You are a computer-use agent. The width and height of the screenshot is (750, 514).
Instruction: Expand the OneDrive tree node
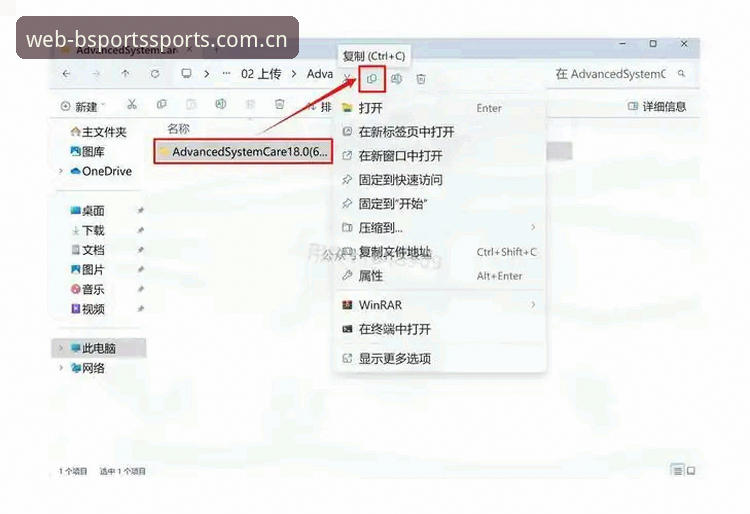pos(61,171)
